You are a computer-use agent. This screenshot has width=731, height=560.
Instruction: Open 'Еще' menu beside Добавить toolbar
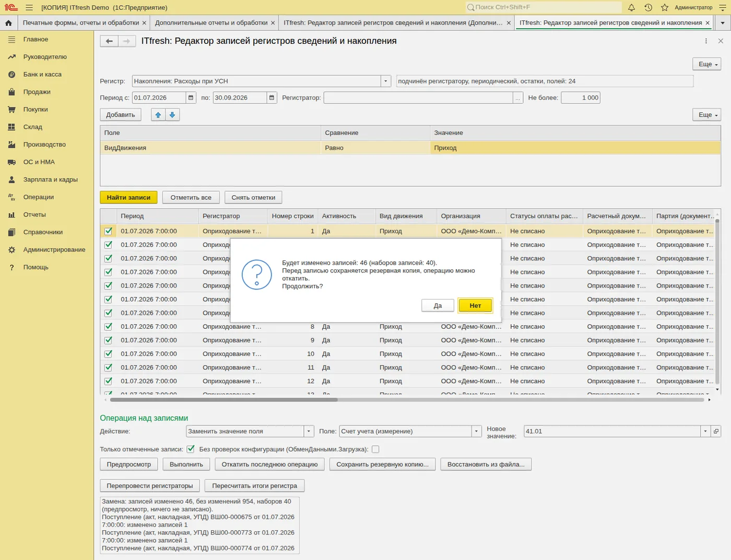point(706,115)
